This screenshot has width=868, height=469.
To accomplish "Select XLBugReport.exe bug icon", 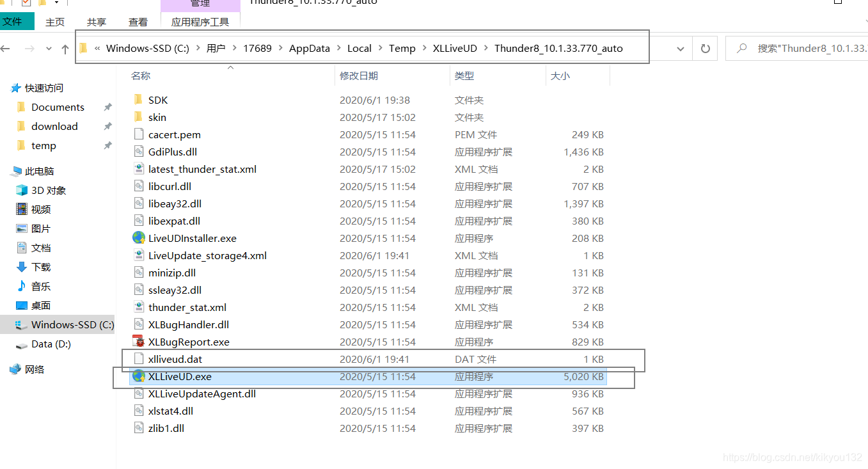I will [x=138, y=342].
